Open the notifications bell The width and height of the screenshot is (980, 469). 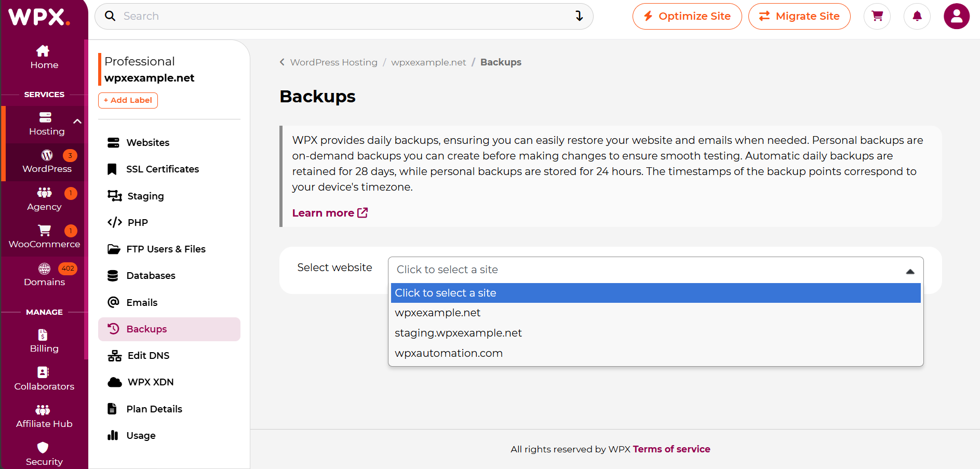917,16
